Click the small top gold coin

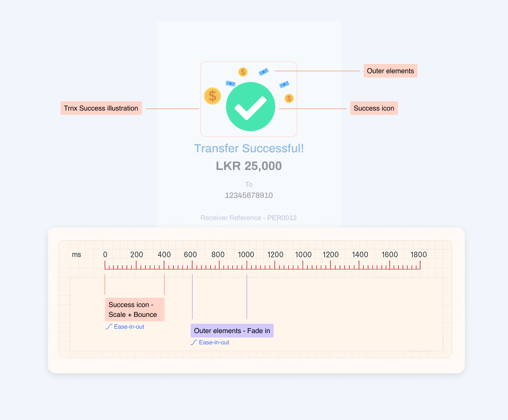click(x=243, y=72)
